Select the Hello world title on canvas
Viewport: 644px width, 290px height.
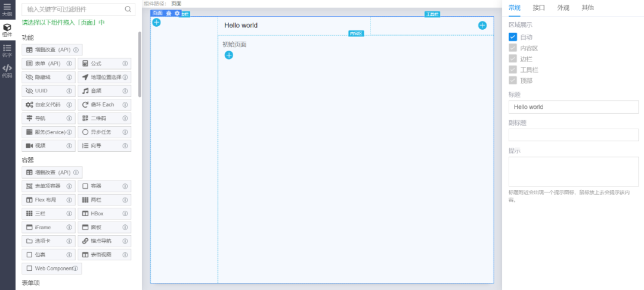241,26
